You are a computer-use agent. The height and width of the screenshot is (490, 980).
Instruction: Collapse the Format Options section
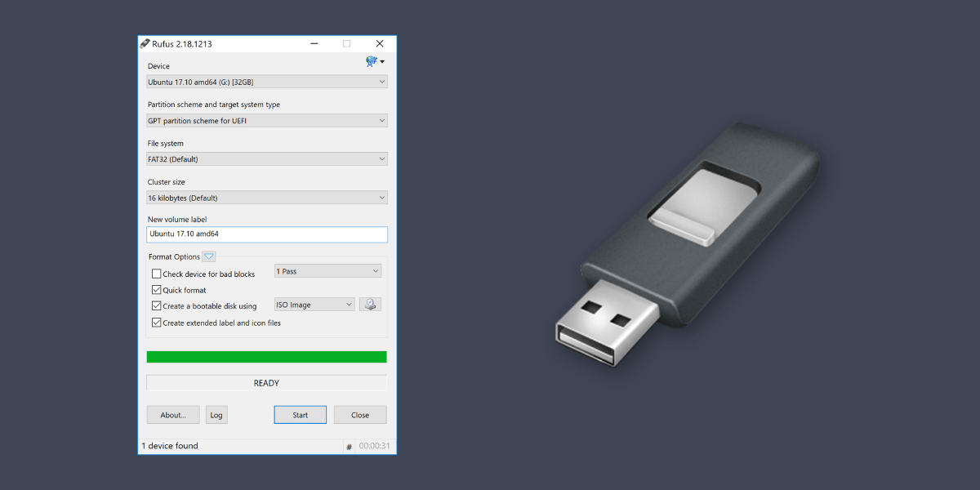click(x=209, y=256)
